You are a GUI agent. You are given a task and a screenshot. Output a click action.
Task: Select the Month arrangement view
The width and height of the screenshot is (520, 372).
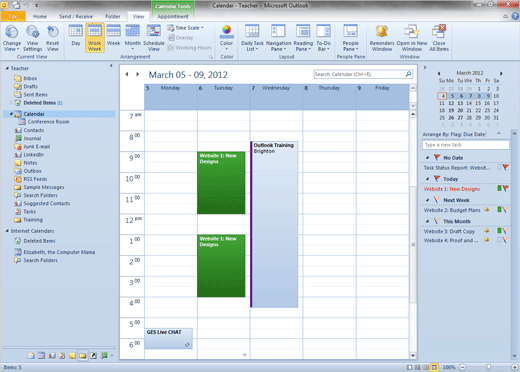[132, 37]
